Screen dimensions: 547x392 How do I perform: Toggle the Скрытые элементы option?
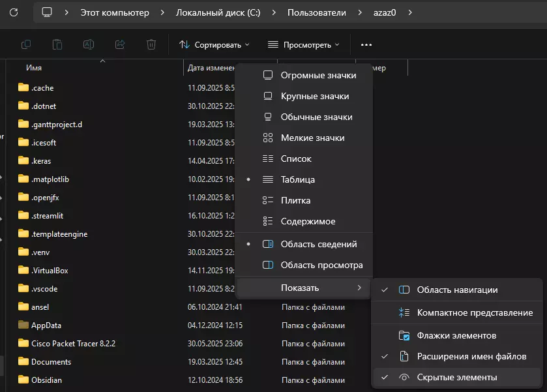456,377
